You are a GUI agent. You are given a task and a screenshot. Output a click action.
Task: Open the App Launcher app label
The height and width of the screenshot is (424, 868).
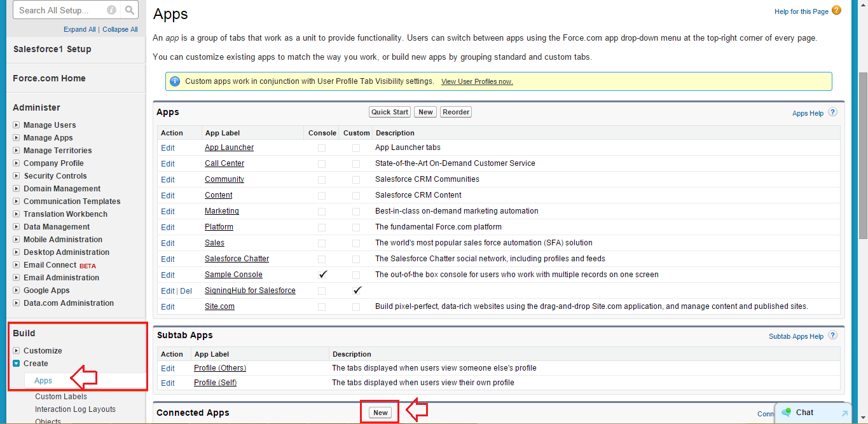(229, 147)
